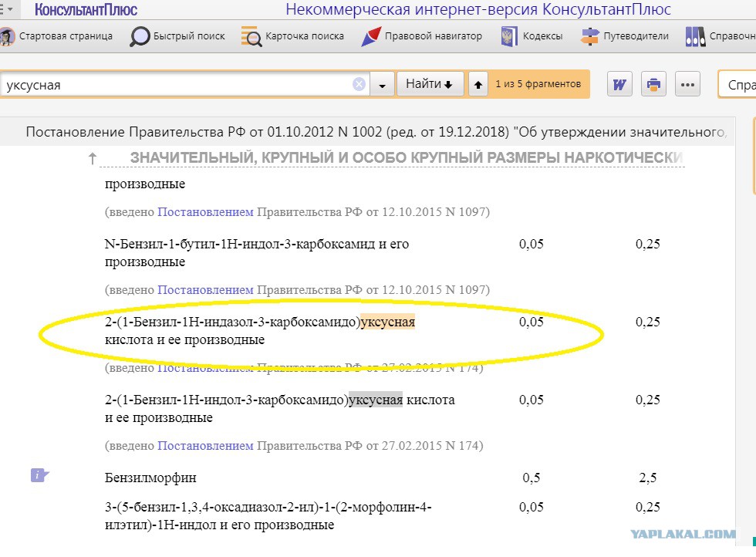Click 0,05 in N-Бензил-1-бутил row
Screen dimensions: 756x557
click(532, 244)
